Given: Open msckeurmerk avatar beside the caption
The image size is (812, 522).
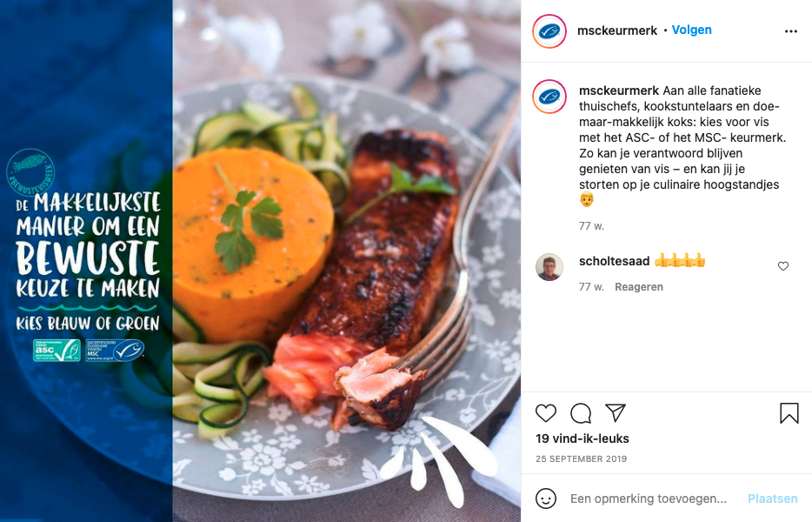Looking at the screenshot, I should [x=549, y=97].
